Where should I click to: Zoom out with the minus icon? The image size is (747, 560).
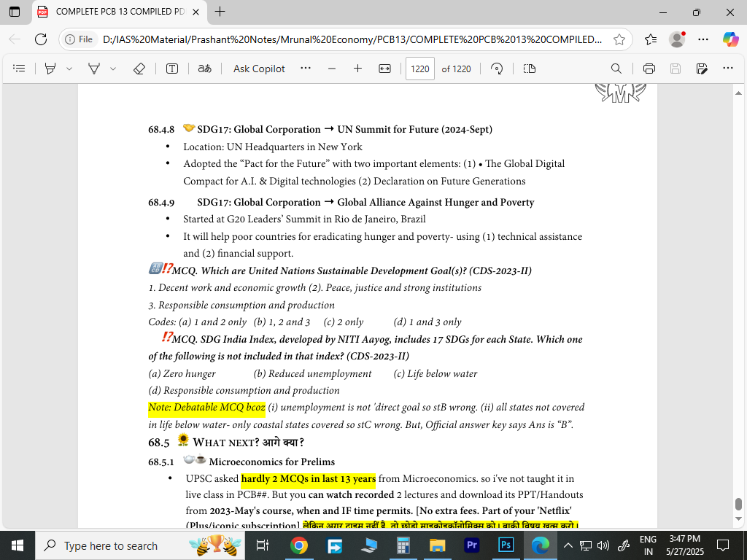332,69
